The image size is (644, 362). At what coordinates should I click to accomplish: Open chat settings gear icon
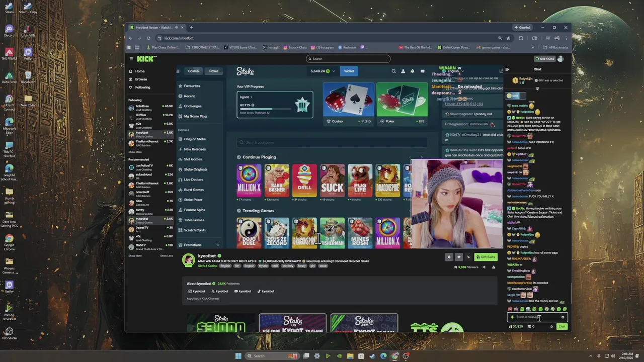click(x=551, y=327)
